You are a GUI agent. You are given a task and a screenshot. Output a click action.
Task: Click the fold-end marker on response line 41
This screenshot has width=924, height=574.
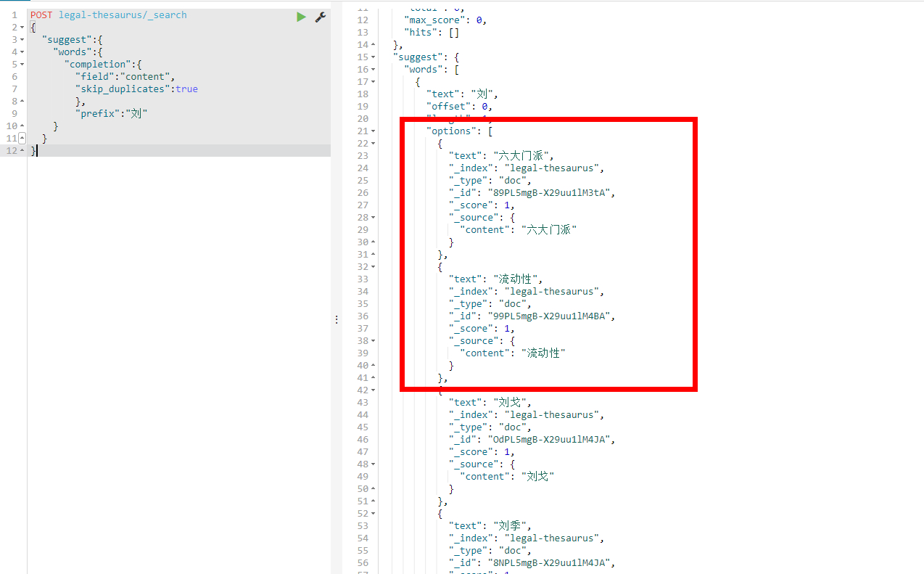[x=373, y=377]
